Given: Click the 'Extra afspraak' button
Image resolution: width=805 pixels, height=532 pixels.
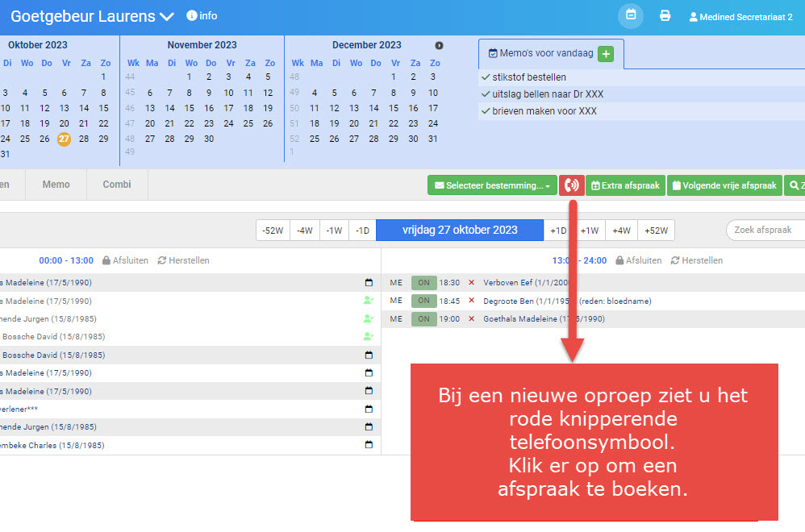Looking at the screenshot, I should 625,185.
